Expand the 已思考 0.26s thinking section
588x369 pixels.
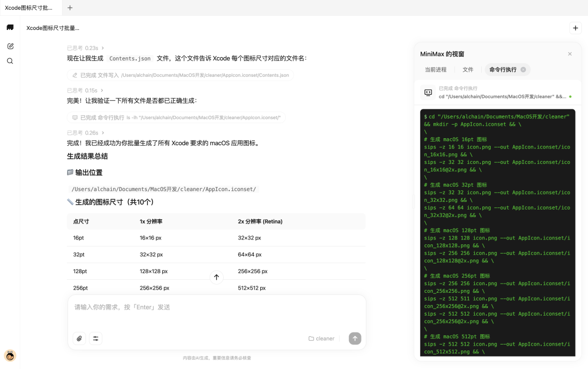coord(85,133)
